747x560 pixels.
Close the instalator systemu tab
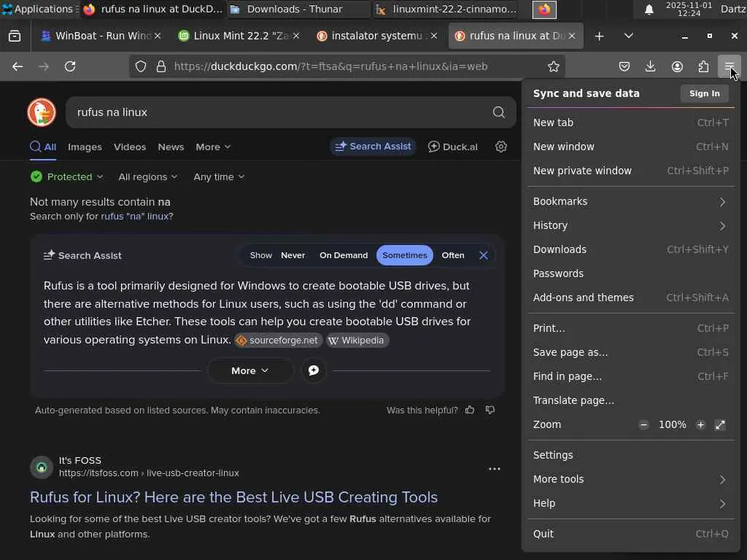click(x=433, y=36)
